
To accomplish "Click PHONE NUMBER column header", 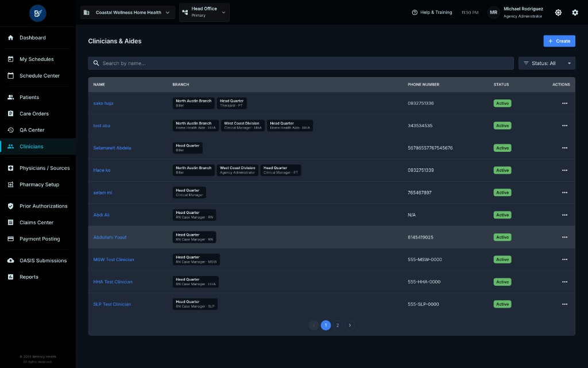I will click(x=423, y=85).
